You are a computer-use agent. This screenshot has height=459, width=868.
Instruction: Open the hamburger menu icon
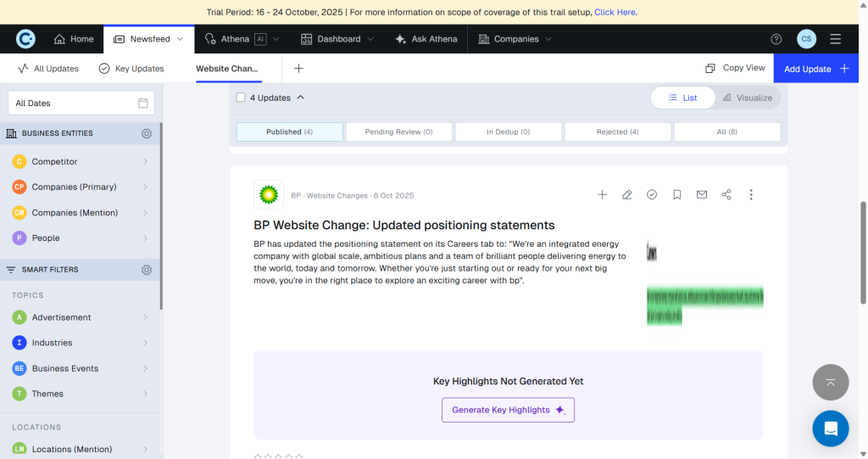tap(835, 39)
